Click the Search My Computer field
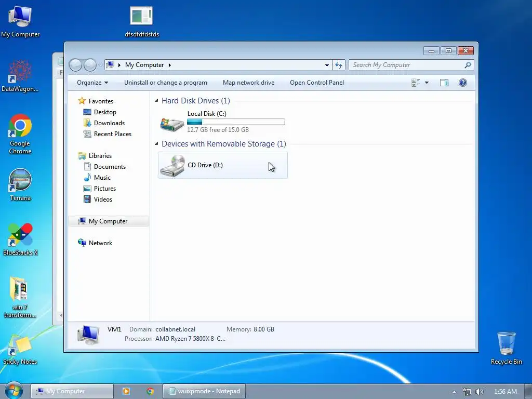Viewport: 532px width, 399px height. pos(407,65)
